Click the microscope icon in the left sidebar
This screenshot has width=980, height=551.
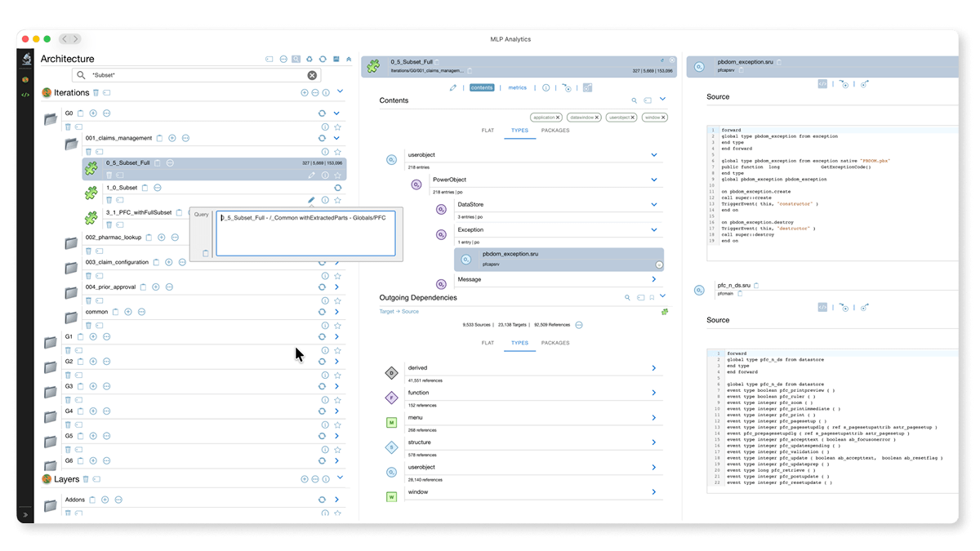(26, 59)
